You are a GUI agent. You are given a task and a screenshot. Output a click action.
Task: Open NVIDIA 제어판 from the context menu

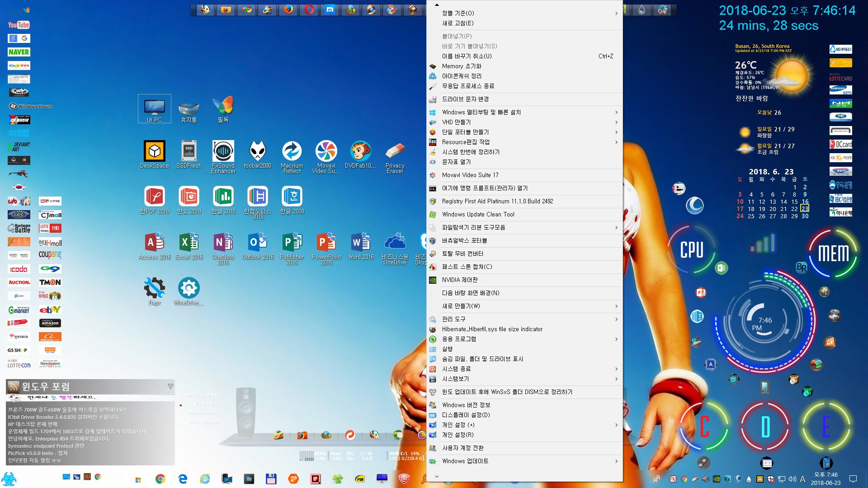tap(525, 280)
